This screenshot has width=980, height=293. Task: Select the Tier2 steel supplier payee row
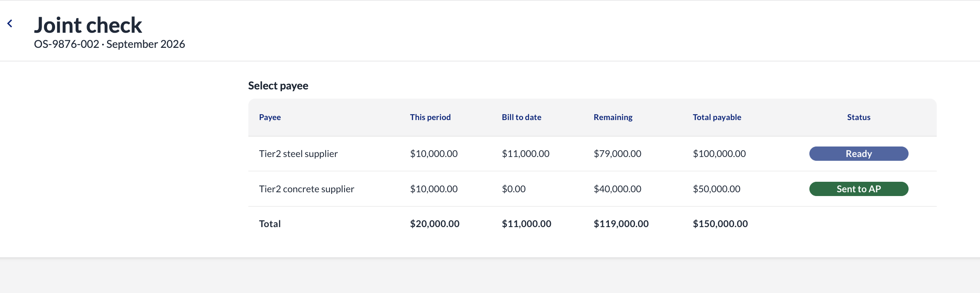592,154
